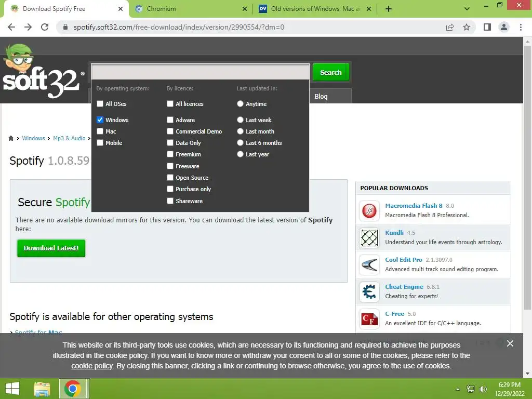The image size is (532, 399).
Task: Click the Cheat Engine icon
Action: pyautogui.click(x=369, y=292)
